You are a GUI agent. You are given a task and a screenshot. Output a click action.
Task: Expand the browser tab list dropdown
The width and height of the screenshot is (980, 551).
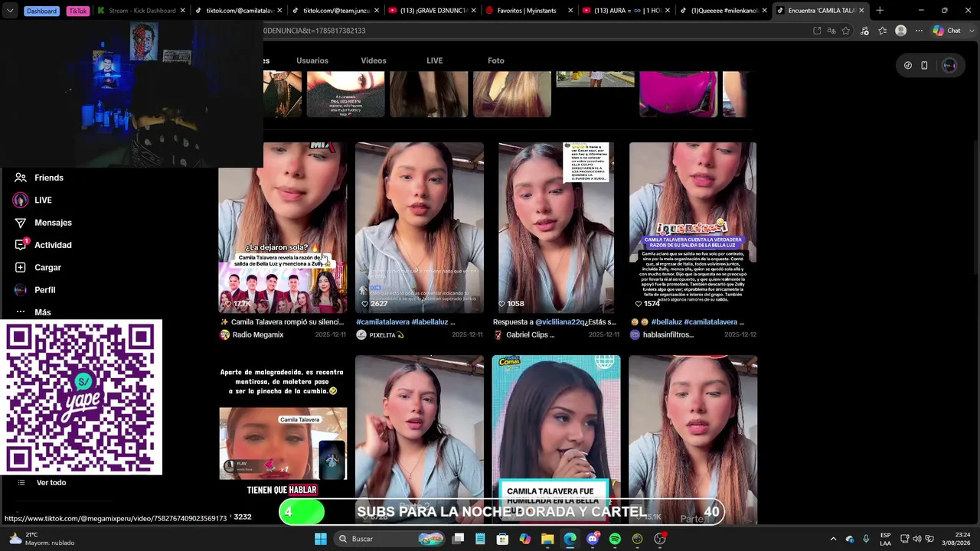click(x=10, y=11)
